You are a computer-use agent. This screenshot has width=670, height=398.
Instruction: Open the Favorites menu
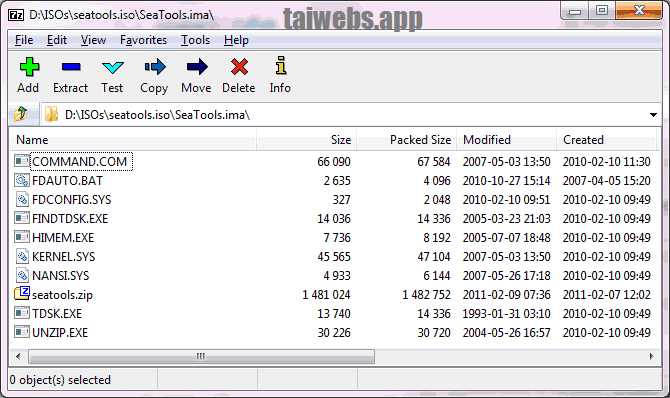(143, 40)
